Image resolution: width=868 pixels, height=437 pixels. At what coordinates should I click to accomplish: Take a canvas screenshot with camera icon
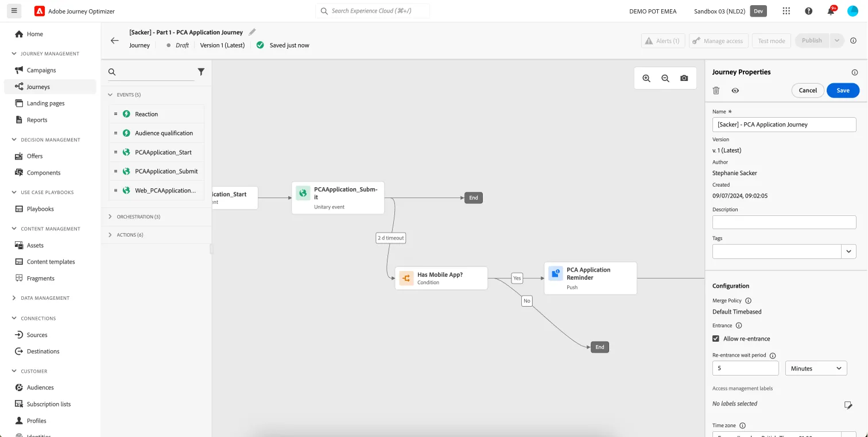[x=684, y=79]
